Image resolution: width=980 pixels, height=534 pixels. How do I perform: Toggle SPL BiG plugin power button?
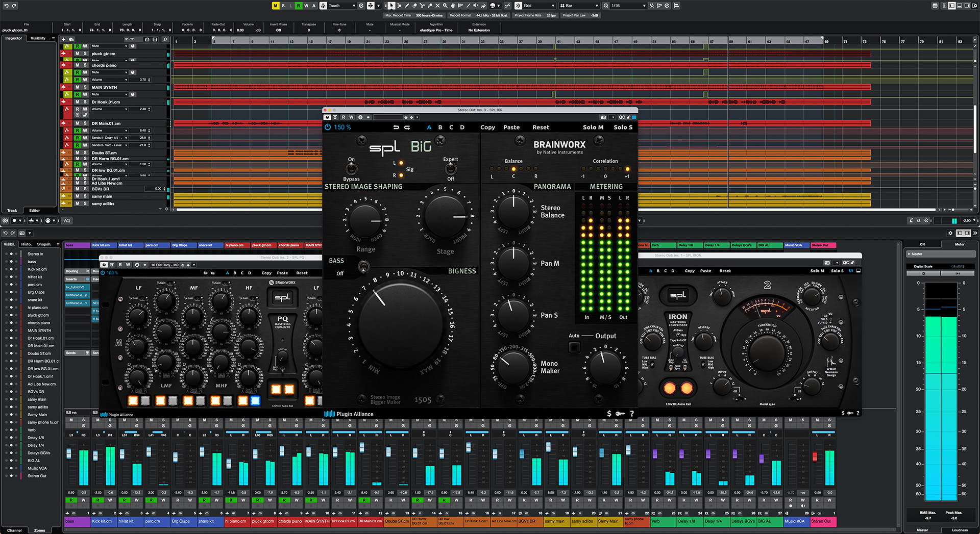pyautogui.click(x=328, y=127)
